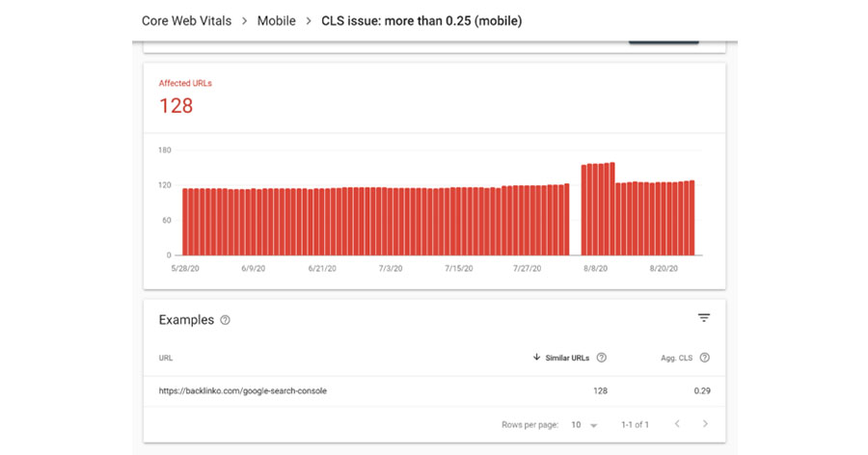Click the 6/21/20 date label
Screen dimensions: 868x455
pyautogui.click(x=322, y=268)
